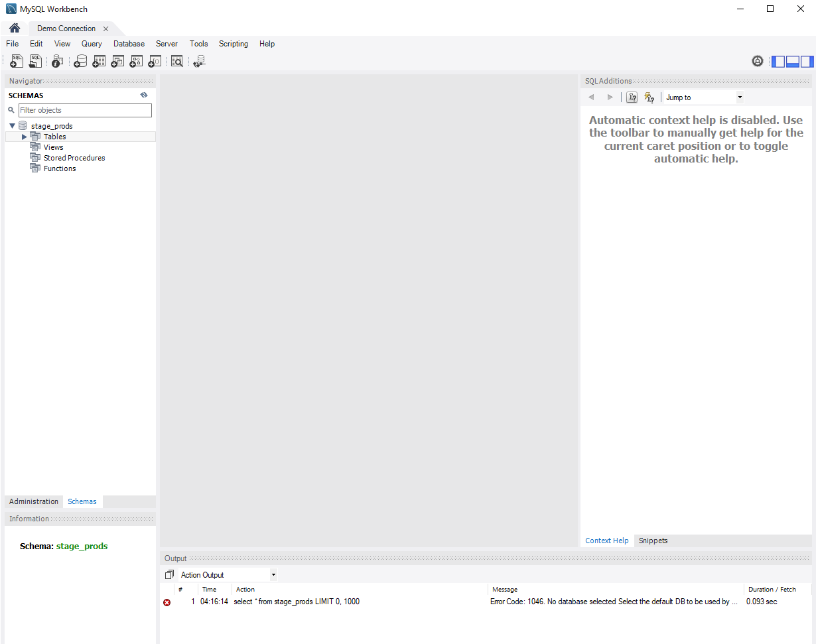The height and width of the screenshot is (644, 816).
Task: Click the Action column header in Output
Action: coord(245,589)
